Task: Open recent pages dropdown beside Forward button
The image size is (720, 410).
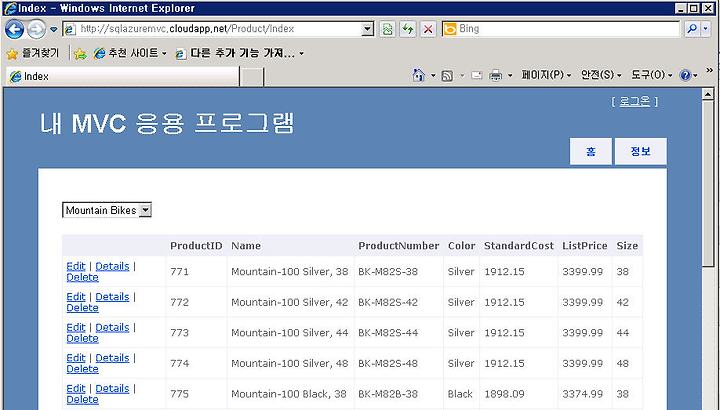Action: point(54,29)
